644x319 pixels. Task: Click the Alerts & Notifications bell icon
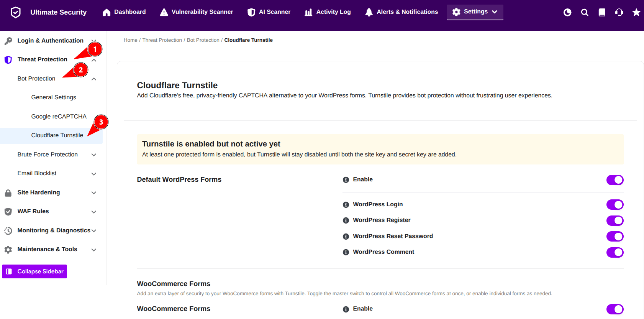[x=369, y=12]
